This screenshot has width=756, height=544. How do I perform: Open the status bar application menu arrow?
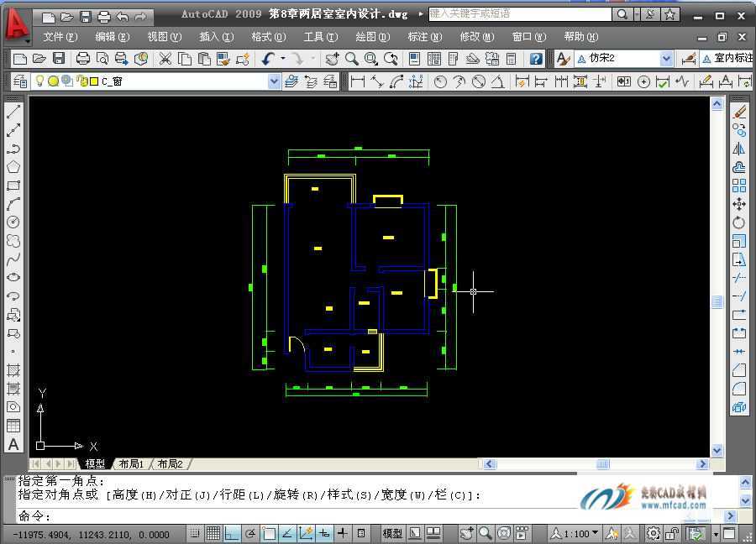pyautogui.click(x=716, y=534)
